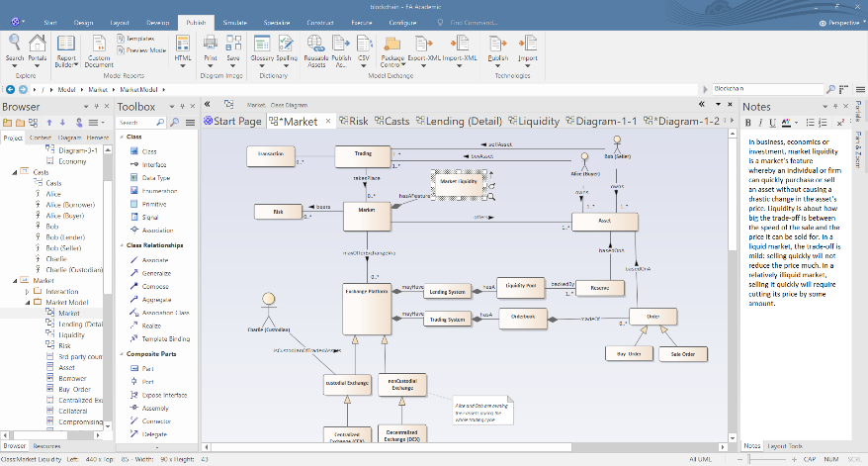Click the Reusable Assets icon

click(316, 47)
